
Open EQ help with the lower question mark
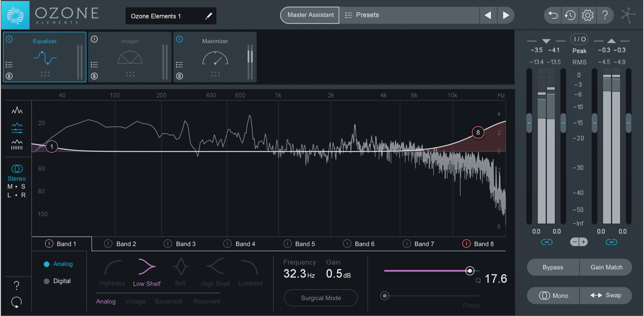(16, 285)
